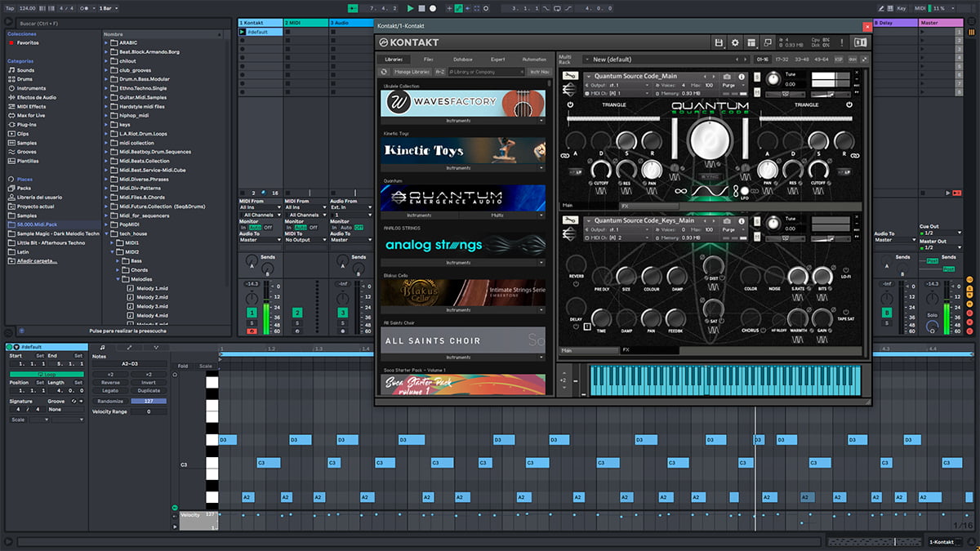
Task: Toggle left TRIANGLE oscillator power button
Action: (x=568, y=105)
